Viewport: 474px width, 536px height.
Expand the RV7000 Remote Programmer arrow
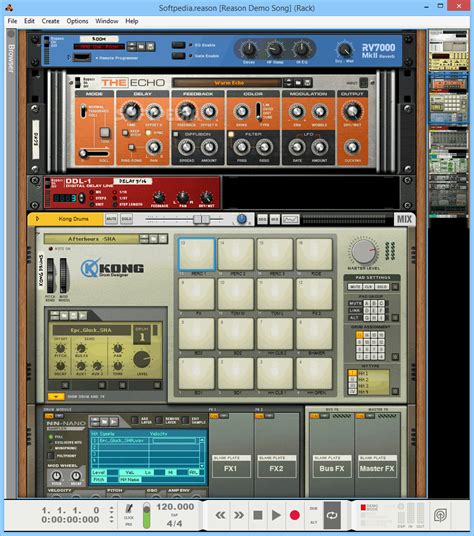click(x=69, y=57)
